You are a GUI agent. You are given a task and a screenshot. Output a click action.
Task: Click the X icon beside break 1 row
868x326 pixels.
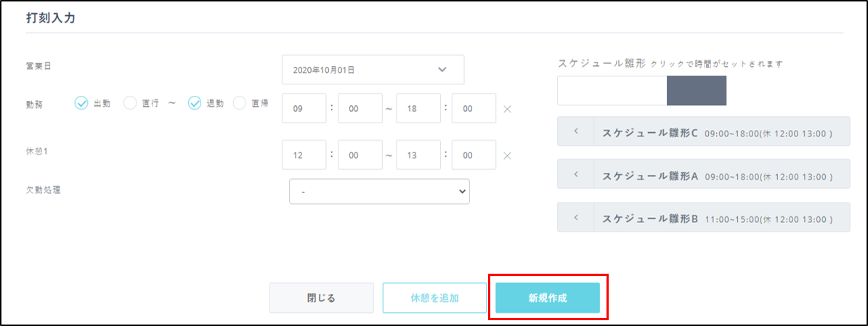(x=507, y=155)
